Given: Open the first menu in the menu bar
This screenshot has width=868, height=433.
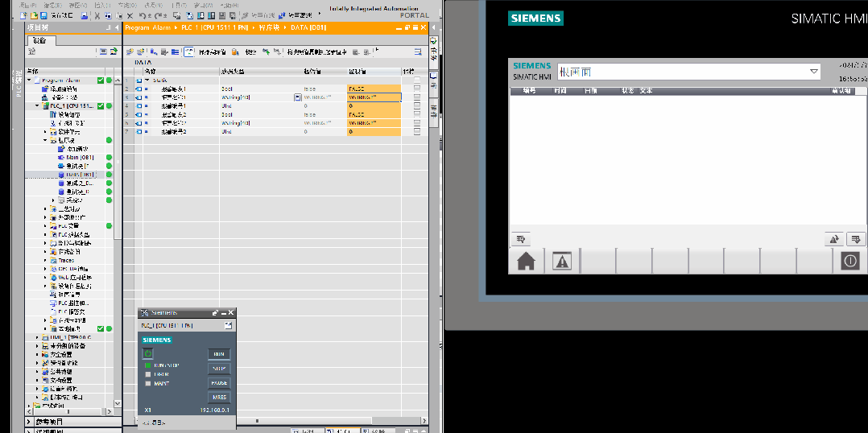Looking at the screenshot, I should coord(27,5).
